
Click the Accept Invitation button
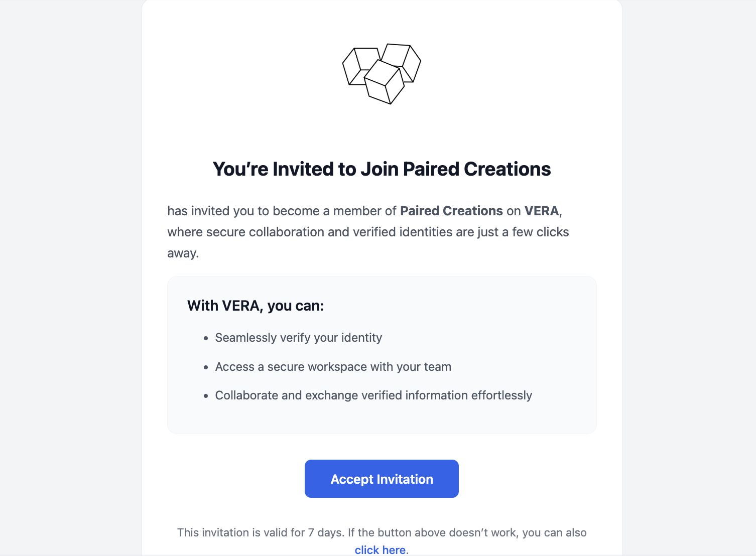pyautogui.click(x=381, y=479)
